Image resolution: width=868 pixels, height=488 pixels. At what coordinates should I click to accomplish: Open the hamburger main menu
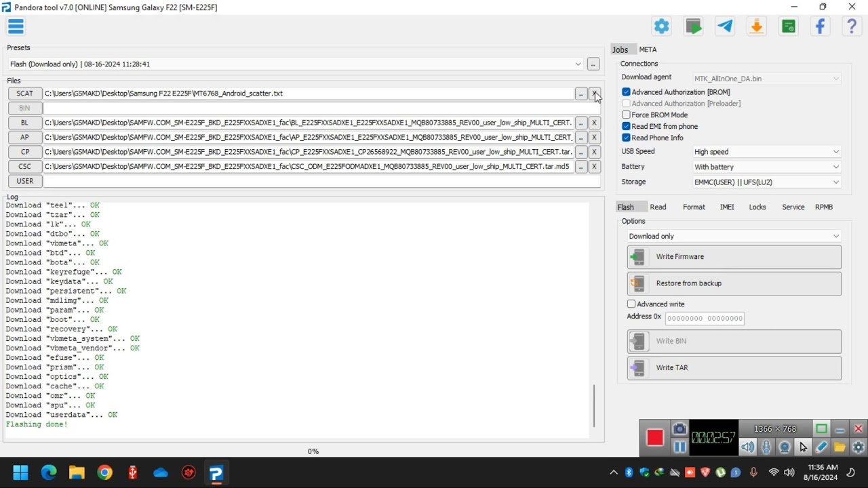(x=16, y=26)
